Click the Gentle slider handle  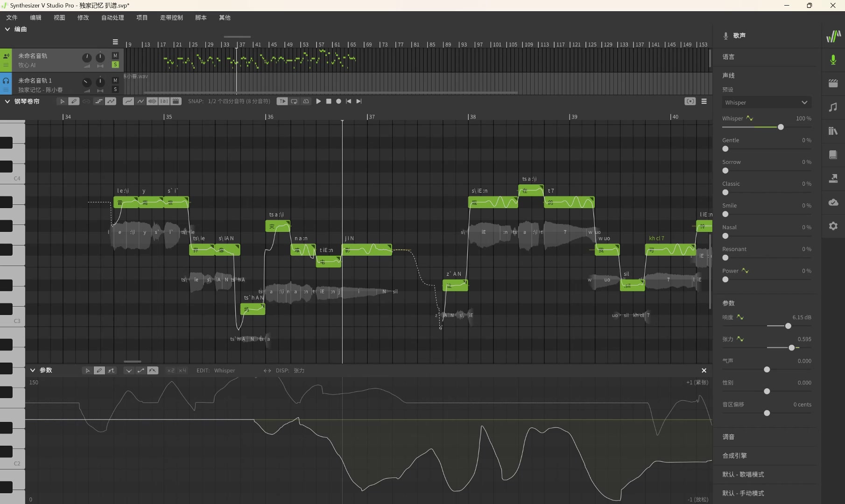(x=725, y=149)
